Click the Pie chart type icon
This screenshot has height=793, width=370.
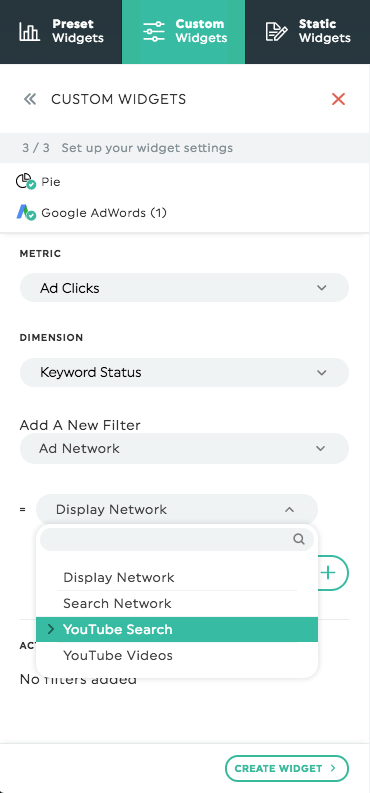(x=26, y=182)
